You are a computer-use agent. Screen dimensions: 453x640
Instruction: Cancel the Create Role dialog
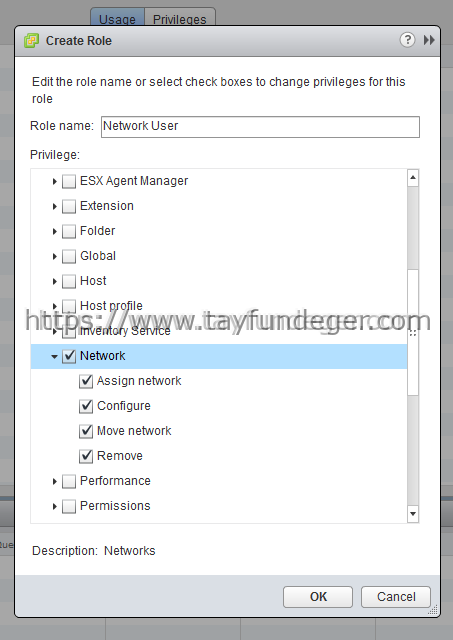396,597
